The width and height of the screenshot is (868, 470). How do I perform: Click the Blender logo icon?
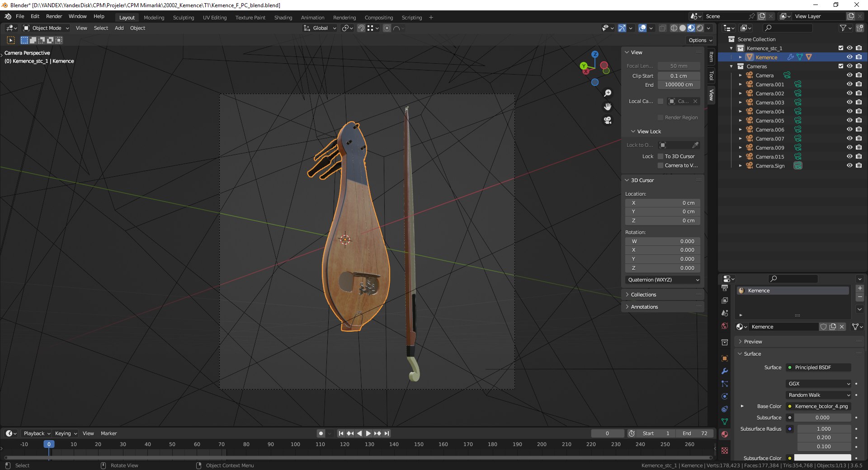coord(8,16)
